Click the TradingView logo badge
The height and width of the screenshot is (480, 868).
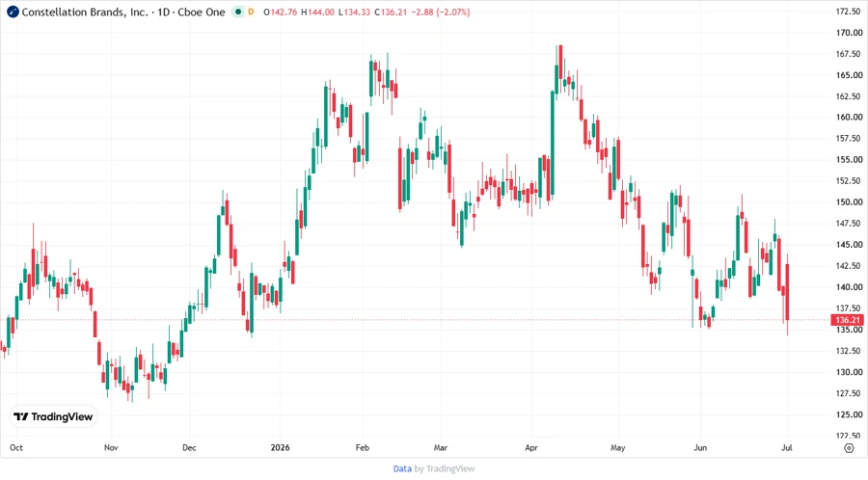coord(53,416)
